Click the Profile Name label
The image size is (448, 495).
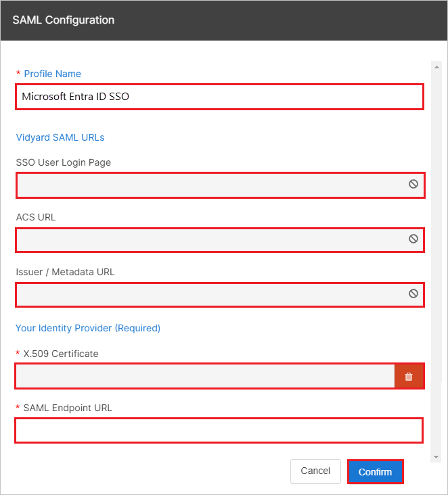coord(52,74)
